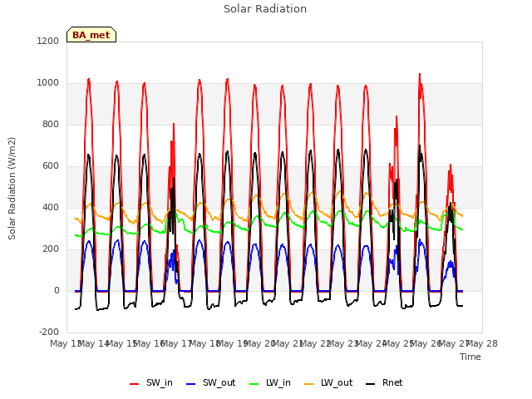This screenshot has width=532, height=399.
Task: Click the May 18 x-axis tick label
Action: click(x=204, y=343)
